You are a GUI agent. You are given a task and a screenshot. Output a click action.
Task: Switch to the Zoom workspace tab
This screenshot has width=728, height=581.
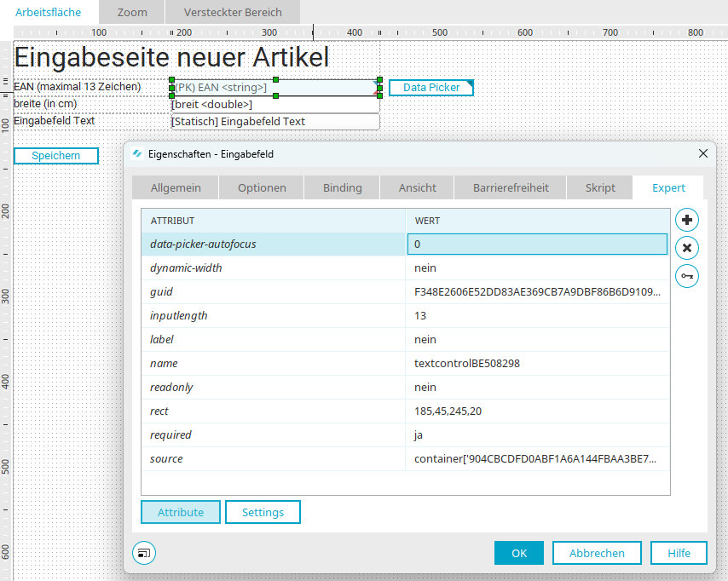coord(132,12)
